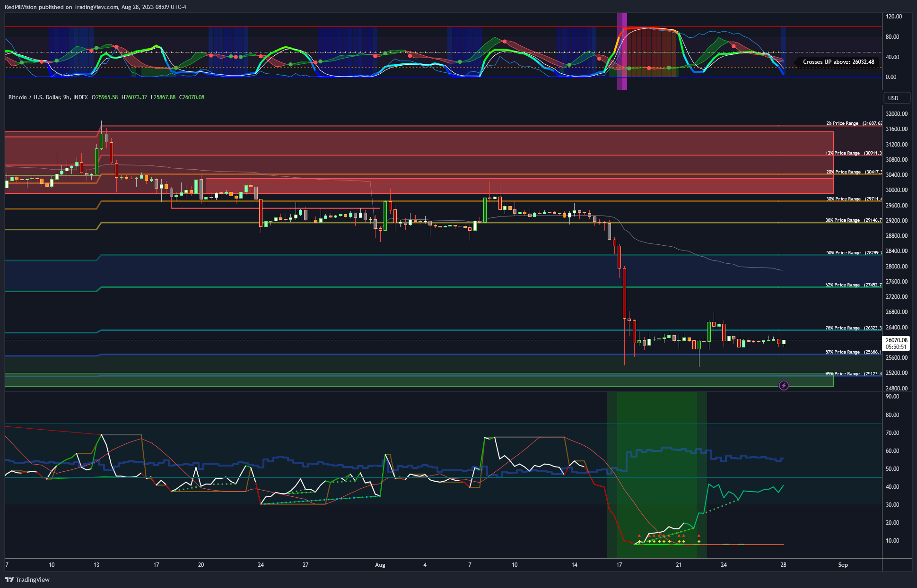
Task: Click date '21' on the time axis
Action: click(679, 565)
